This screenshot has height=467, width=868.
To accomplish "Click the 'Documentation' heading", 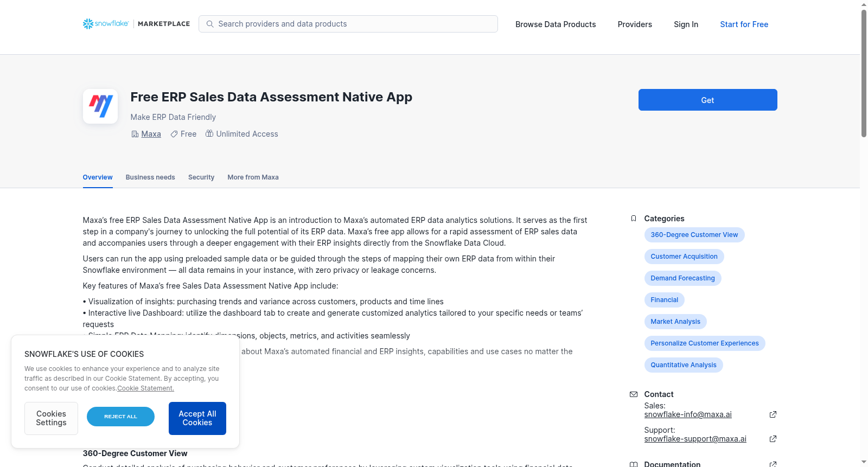I will 672,464.
